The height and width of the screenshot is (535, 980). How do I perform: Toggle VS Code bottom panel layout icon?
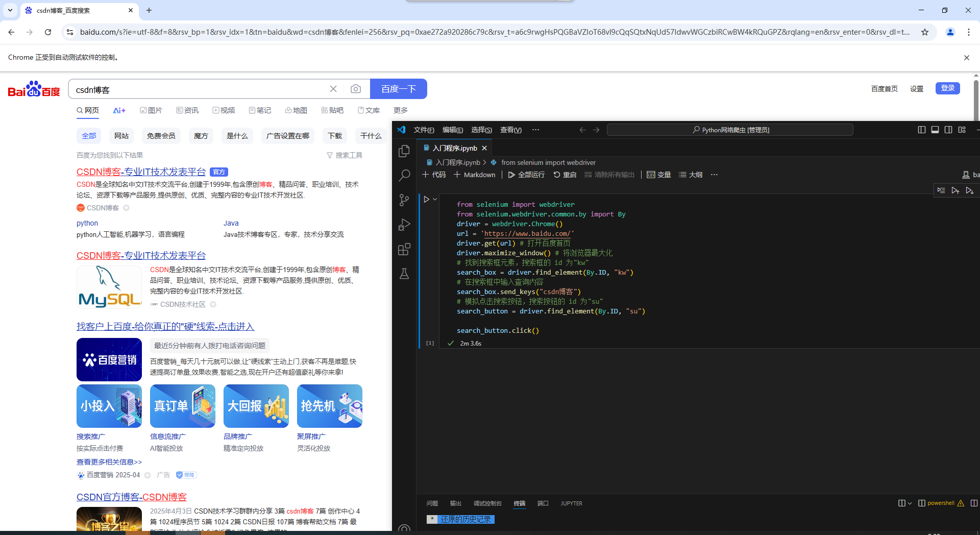pyautogui.click(x=935, y=130)
